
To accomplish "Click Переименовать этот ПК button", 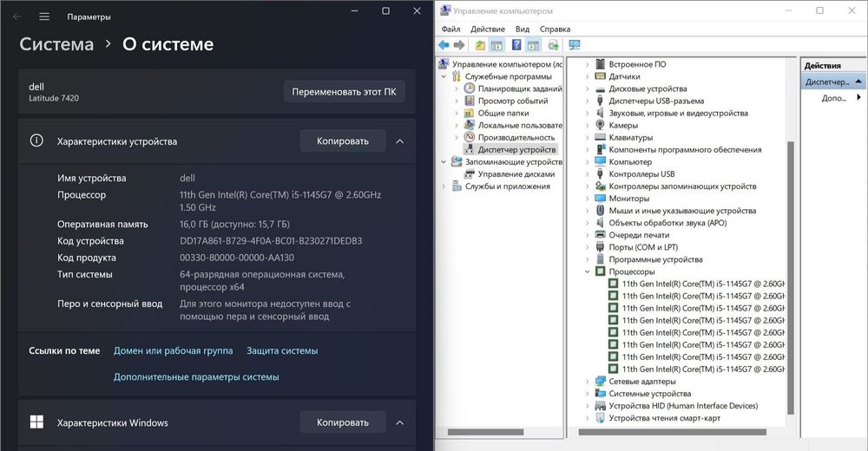I will pyautogui.click(x=344, y=92).
